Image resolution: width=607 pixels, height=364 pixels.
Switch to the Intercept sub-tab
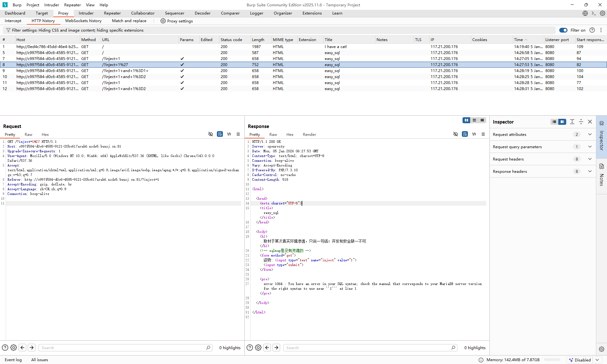click(x=13, y=21)
